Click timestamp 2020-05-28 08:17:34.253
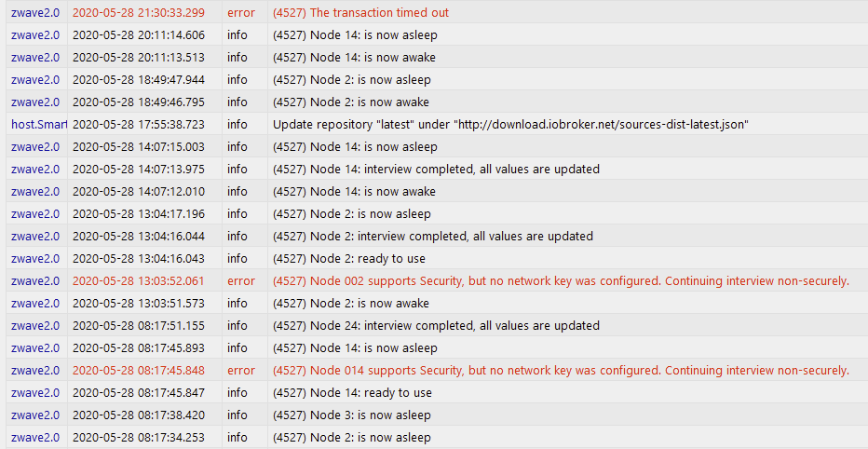 click(x=139, y=438)
